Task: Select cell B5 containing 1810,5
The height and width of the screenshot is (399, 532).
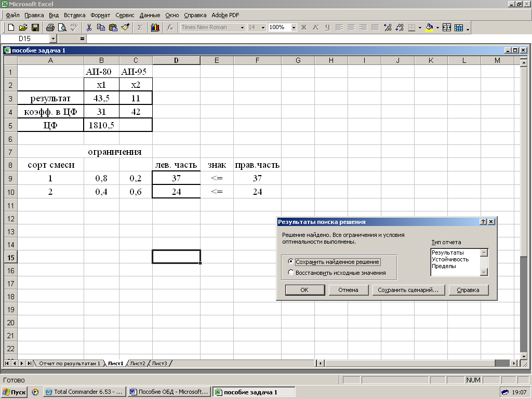Action: (x=101, y=125)
